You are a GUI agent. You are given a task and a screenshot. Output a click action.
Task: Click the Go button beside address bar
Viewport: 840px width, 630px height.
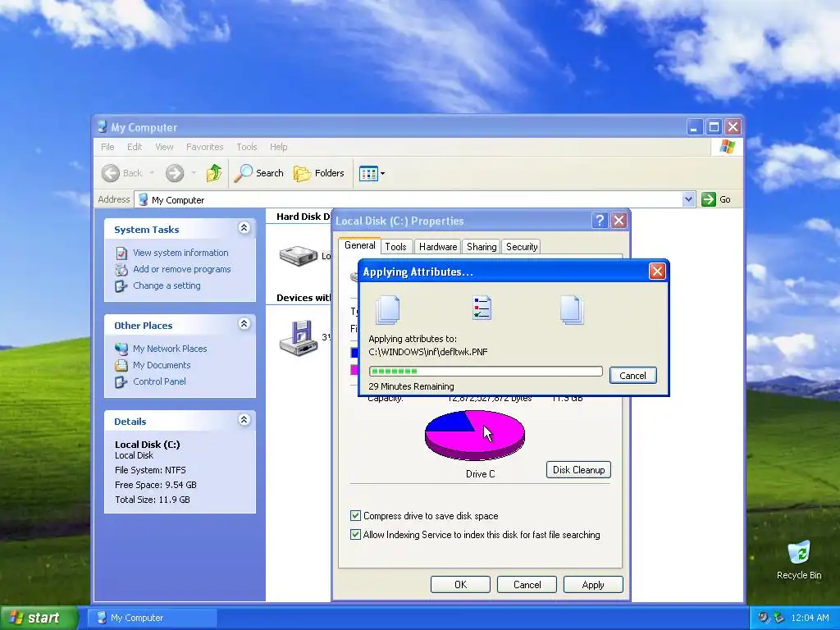[716, 199]
